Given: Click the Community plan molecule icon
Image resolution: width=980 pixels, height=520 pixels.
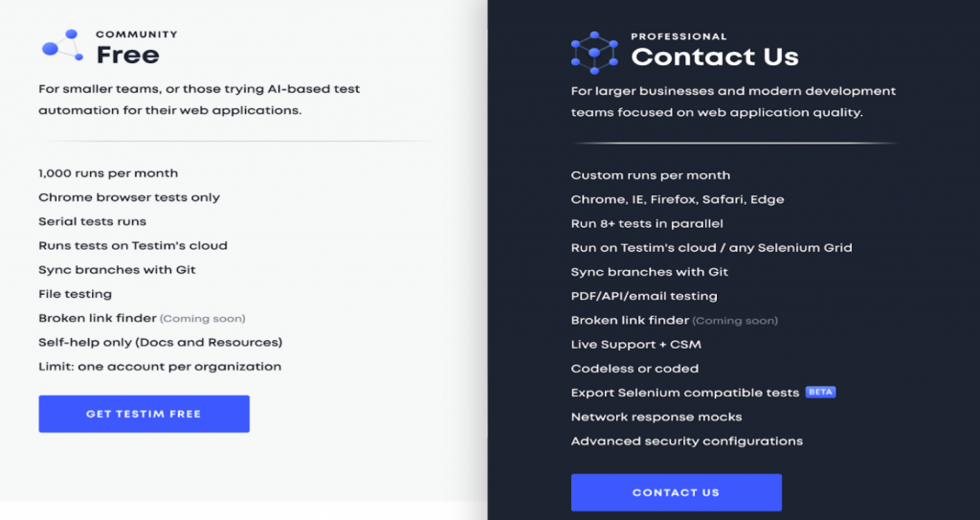Looking at the screenshot, I should click(x=62, y=45).
